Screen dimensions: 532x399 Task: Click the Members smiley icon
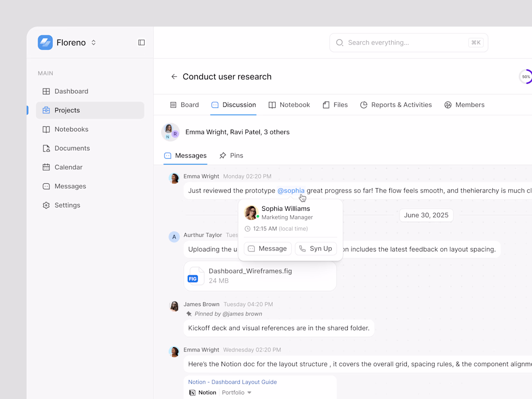448,105
